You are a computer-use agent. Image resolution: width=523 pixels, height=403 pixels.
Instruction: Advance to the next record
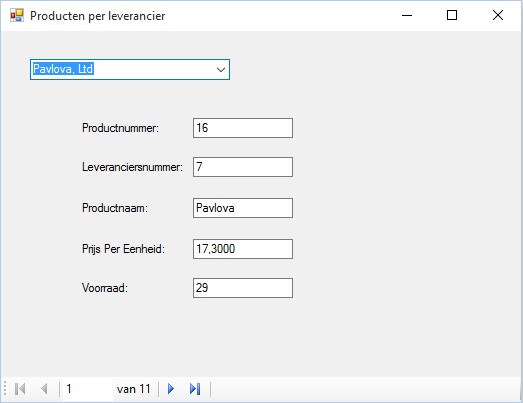(171, 389)
